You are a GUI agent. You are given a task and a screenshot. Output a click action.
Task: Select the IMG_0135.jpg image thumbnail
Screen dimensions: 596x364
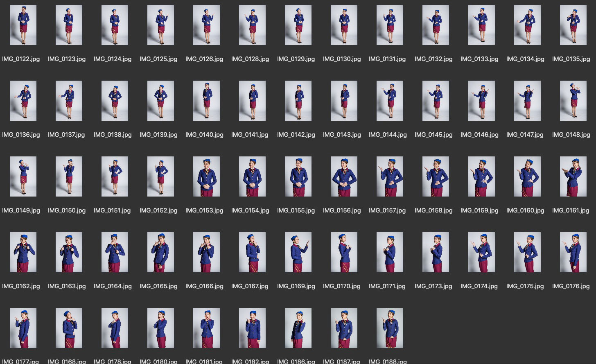coord(573,25)
